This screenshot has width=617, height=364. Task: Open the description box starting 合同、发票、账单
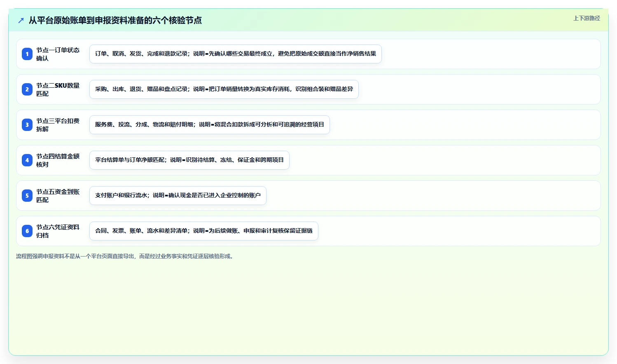(204, 231)
